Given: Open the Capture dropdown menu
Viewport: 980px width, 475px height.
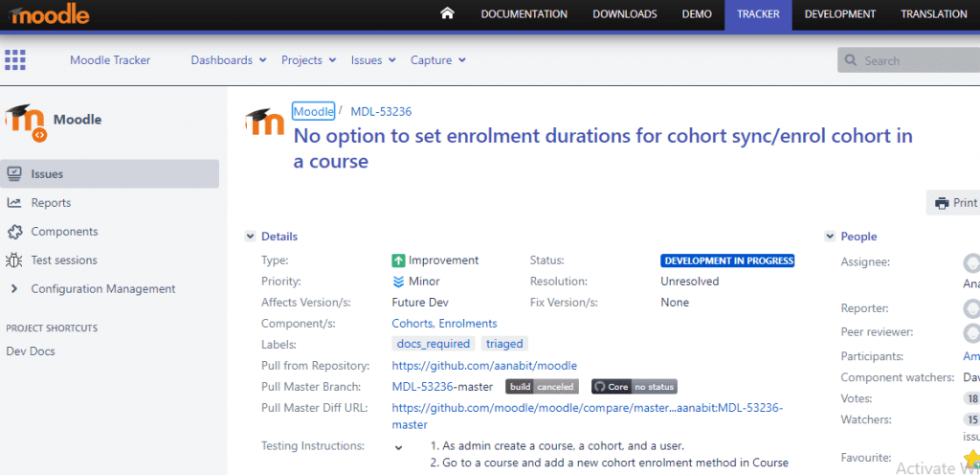Looking at the screenshot, I should click(x=437, y=60).
